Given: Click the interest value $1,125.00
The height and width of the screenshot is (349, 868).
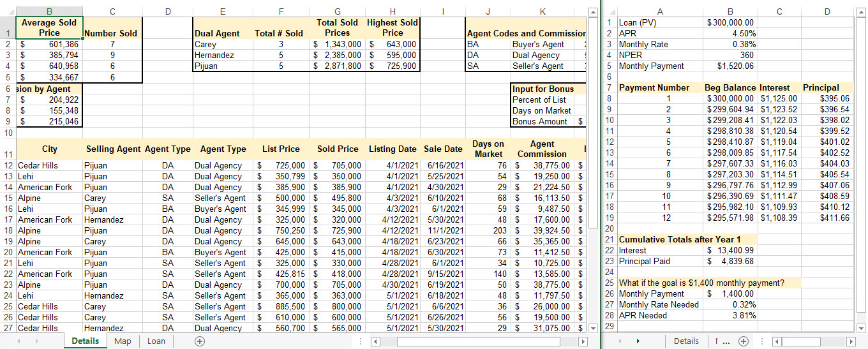Looking at the screenshot, I should point(779,98).
